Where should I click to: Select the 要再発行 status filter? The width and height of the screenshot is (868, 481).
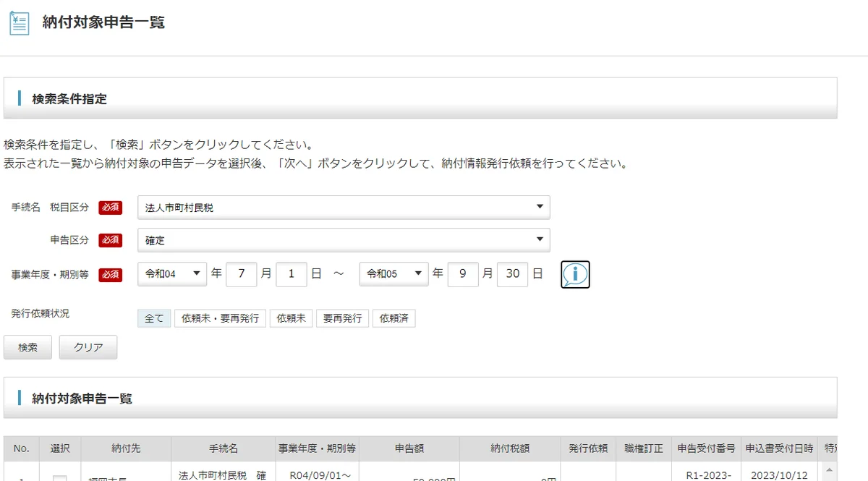(x=343, y=318)
